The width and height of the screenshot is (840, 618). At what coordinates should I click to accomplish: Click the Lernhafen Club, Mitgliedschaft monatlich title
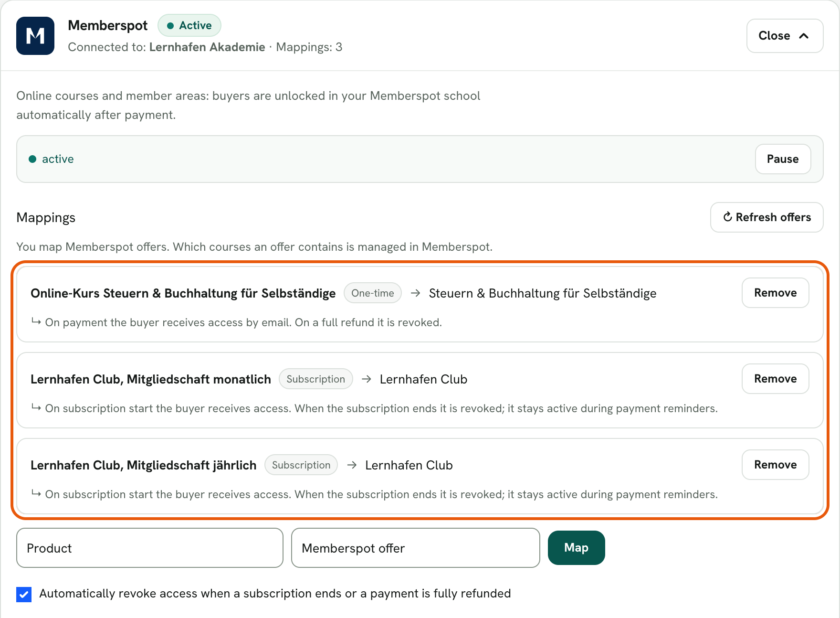(151, 379)
